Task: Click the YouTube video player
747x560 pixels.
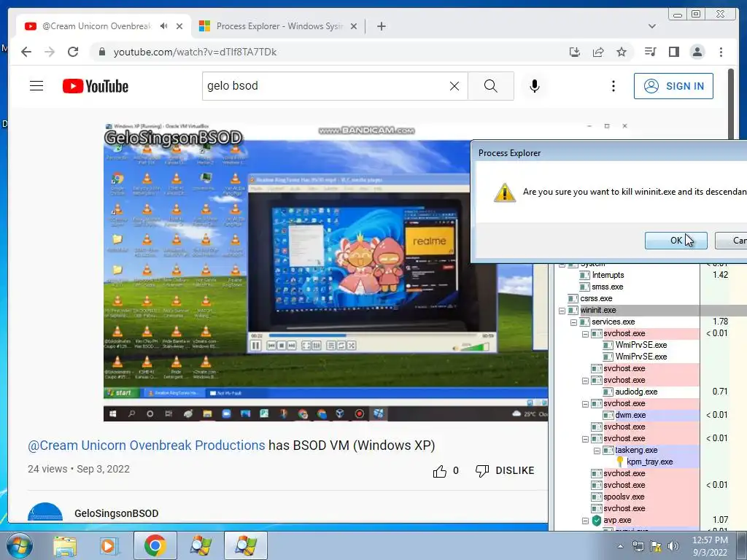Action: coord(325,272)
